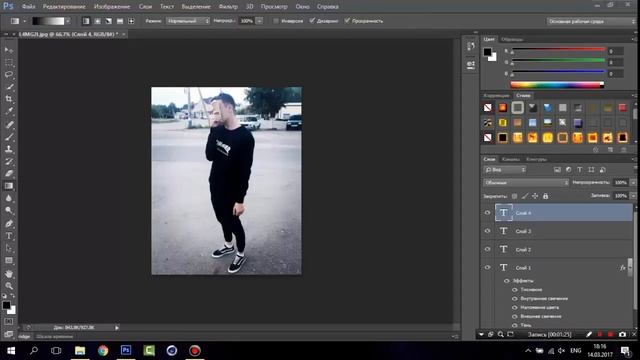Open the tool preset picker arrow
Viewport: 640px width, 360px height.
24,21
